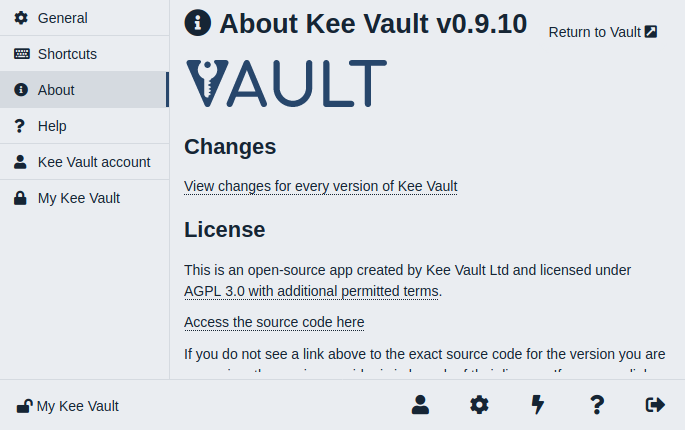Follow the Access the source code here link
Image resolution: width=685 pixels, height=430 pixels.
point(274,322)
